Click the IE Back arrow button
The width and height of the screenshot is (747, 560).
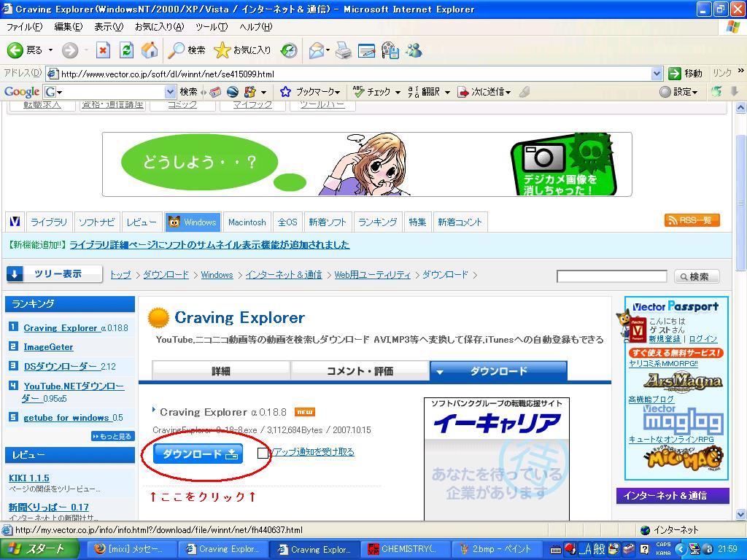[x=25, y=50]
